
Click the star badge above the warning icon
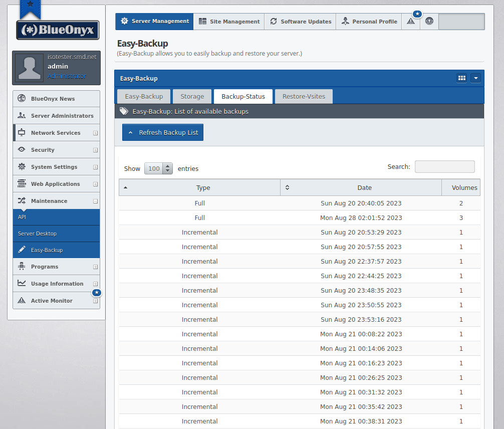[x=417, y=14]
